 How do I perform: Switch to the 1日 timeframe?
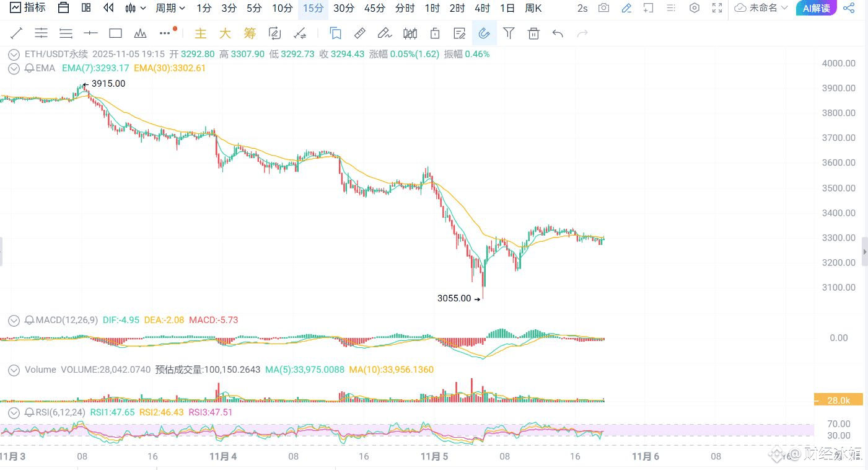click(507, 8)
